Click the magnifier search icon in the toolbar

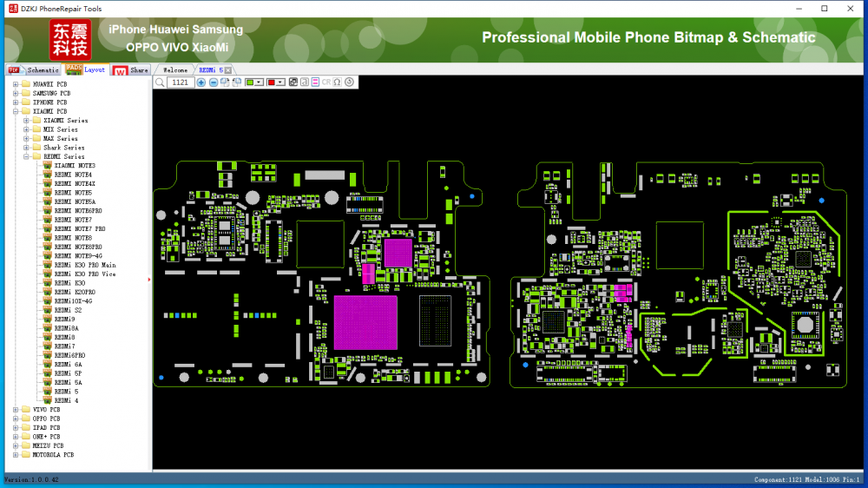160,82
